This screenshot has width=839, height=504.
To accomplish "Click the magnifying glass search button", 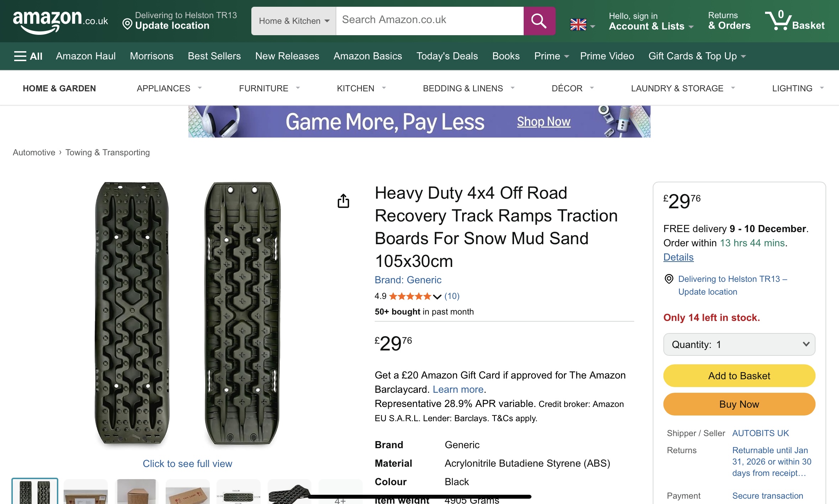I will click(x=539, y=21).
